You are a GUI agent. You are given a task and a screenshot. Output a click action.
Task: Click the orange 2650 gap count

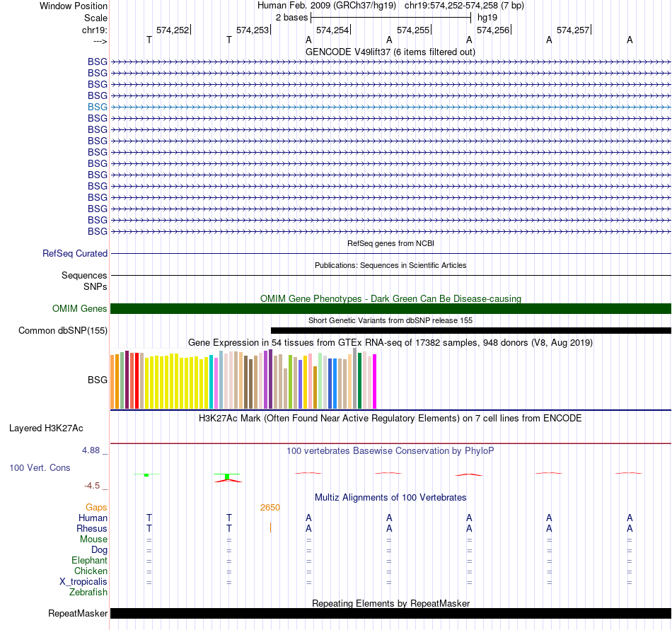(x=270, y=508)
